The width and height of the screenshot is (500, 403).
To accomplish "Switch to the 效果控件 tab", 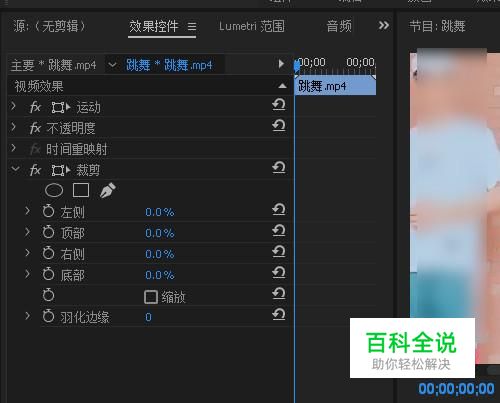I will click(154, 26).
